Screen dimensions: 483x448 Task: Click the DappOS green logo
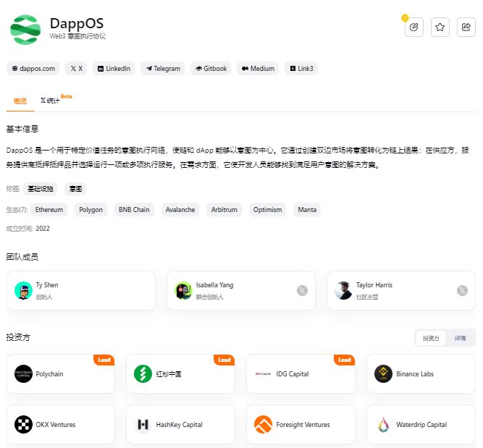25,30
